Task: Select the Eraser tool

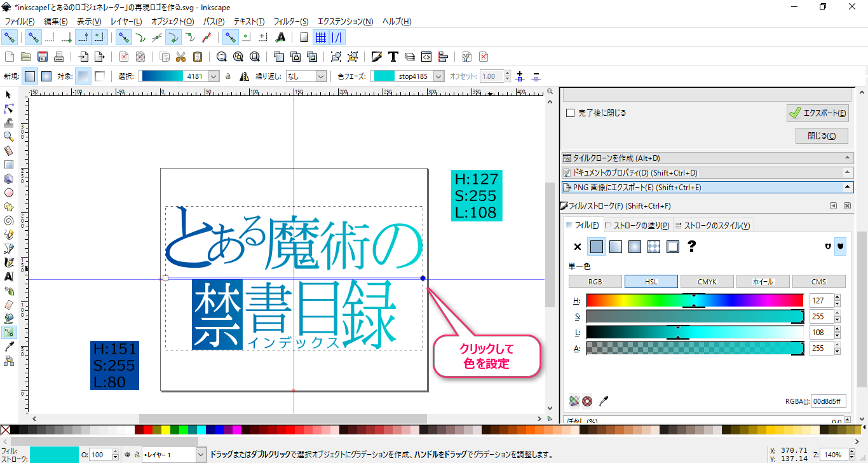Action: [9, 304]
